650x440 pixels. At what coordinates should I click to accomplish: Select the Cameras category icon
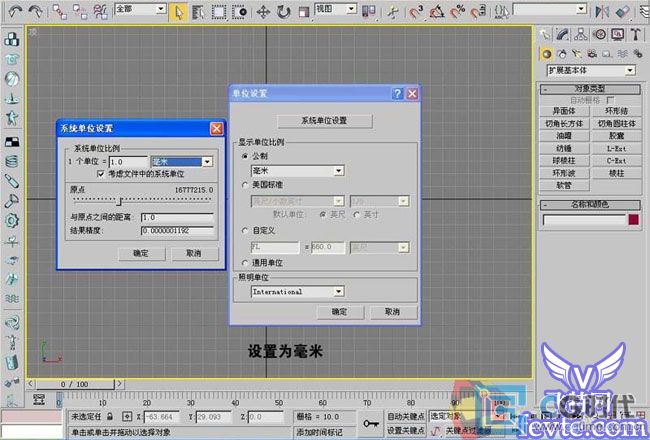[592, 54]
